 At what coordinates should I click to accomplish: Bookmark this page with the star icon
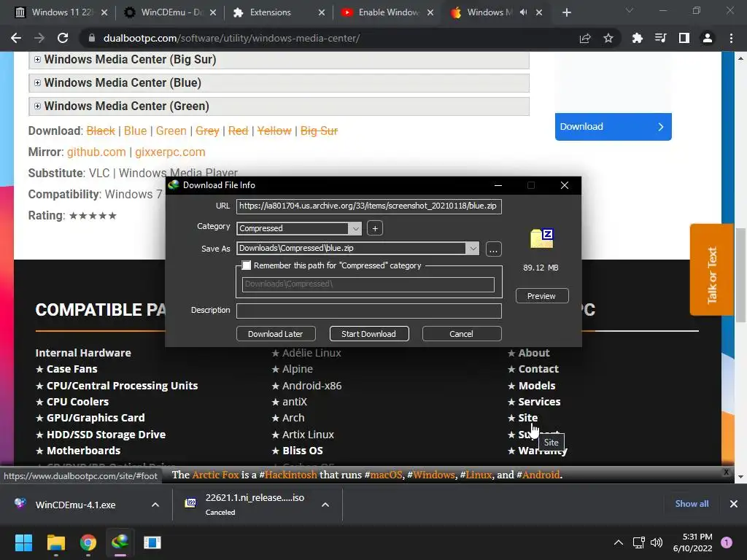[608, 38]
